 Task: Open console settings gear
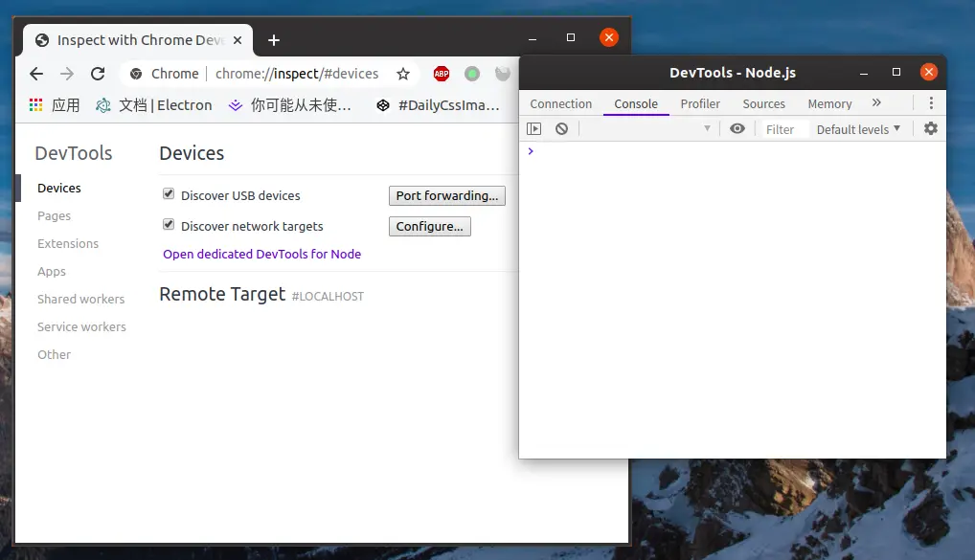[931, 128]
